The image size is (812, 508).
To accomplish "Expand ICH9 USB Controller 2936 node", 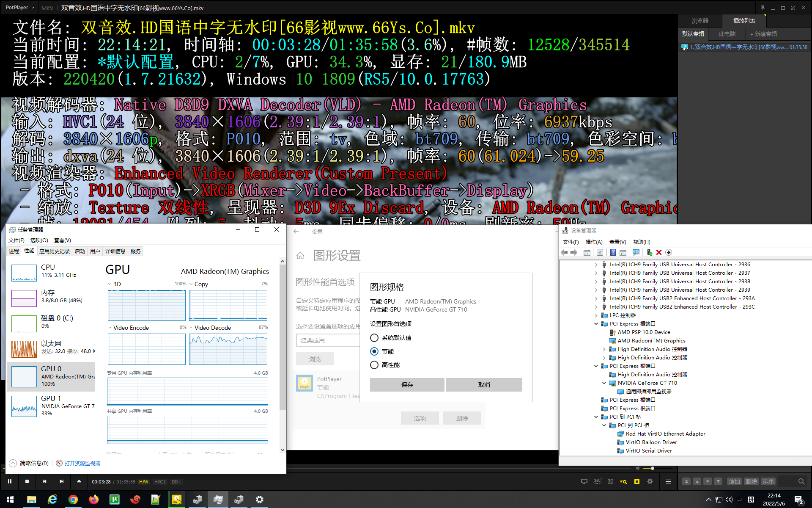I will point(596,265).
